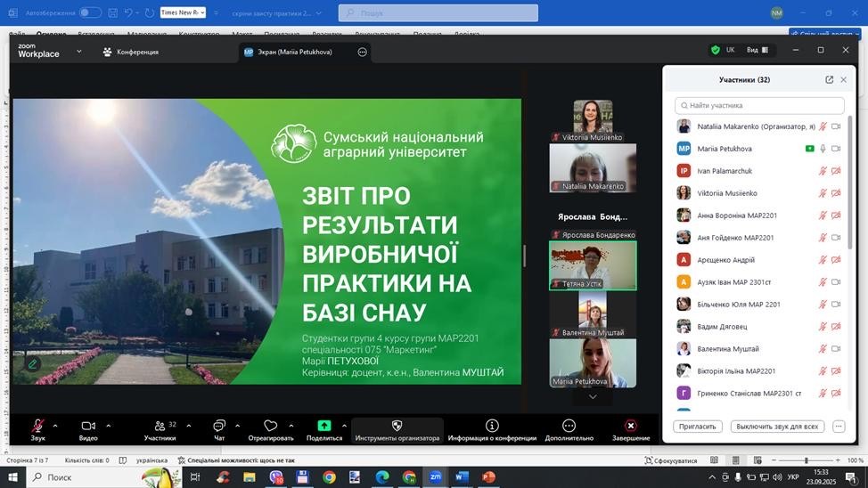This screenshot has width=868, height=488.
Task: Click the Дополнительно three-dots icon
Action: coord(569,427)
